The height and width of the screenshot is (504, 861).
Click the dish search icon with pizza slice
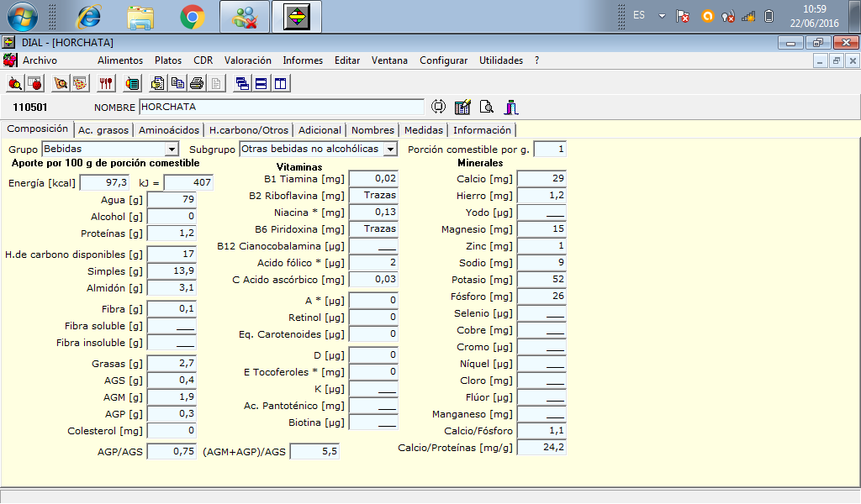tap(61, 83)
